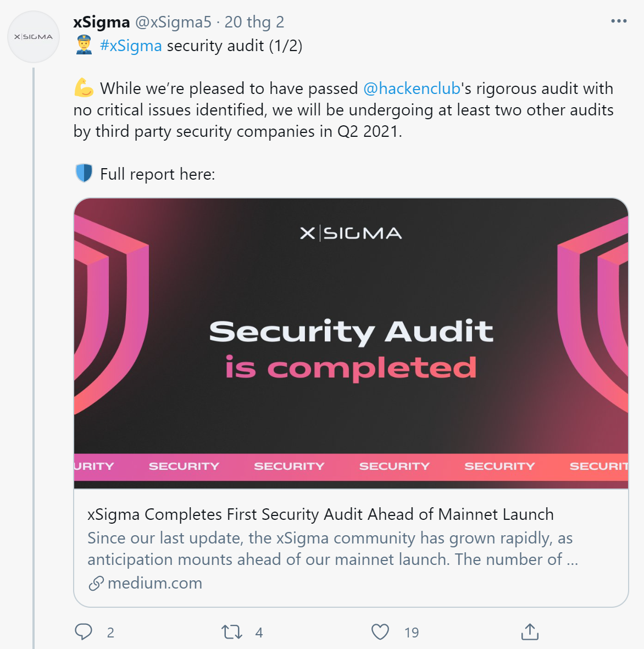Click the xSigma display name

click(x=102, y=22)
